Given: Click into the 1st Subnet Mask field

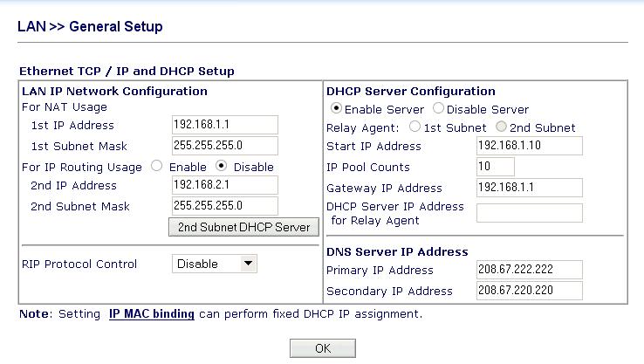Looking at the screenshot, I should coord(224,146).
